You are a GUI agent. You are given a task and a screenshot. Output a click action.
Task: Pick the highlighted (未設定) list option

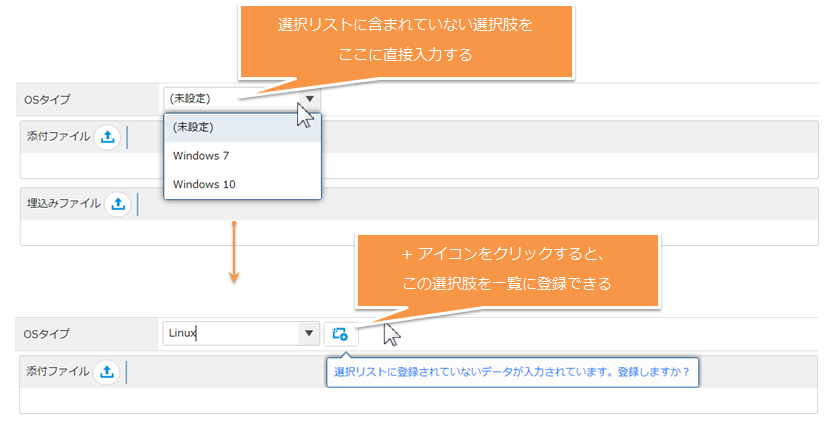[x=193, y=127]
